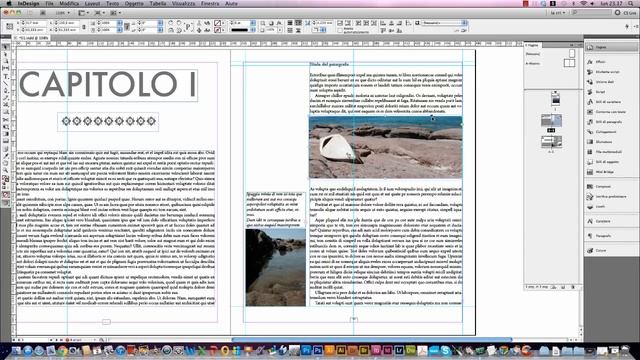Select the Direct Selection tool

(x=6, y=54)
